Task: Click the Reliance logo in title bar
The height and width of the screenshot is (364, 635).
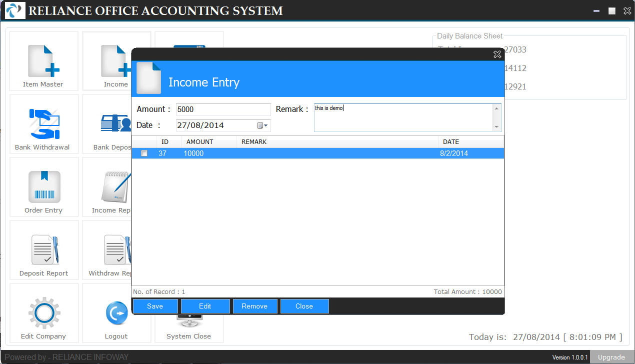Action: 14,10
